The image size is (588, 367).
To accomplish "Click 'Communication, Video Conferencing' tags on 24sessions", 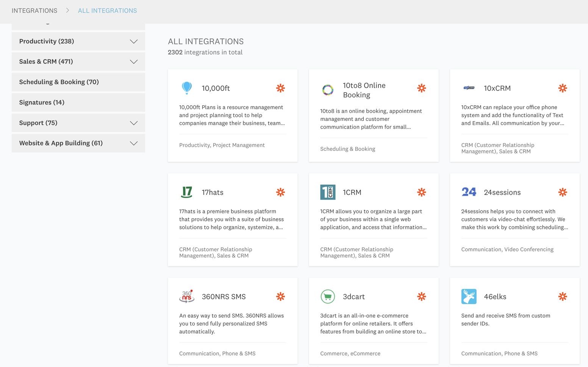I will (x=507, y=249).
